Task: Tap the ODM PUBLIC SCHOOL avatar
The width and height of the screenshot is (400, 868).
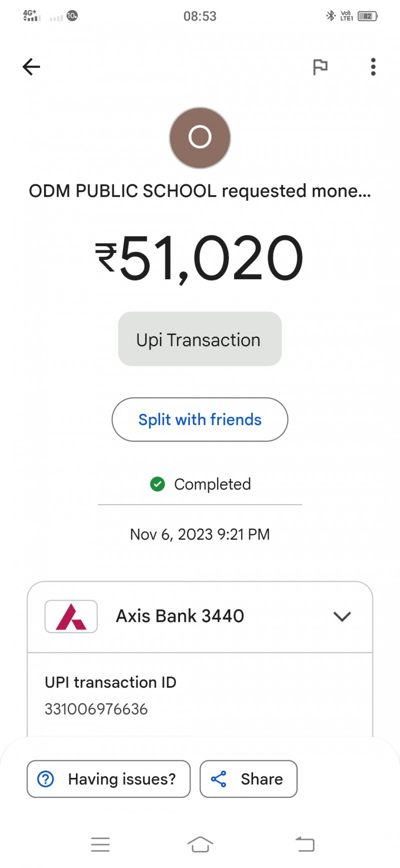Action: (x=200, y=138)
